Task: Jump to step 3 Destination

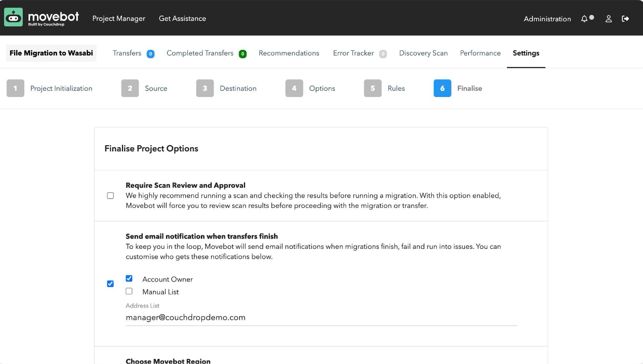Action: (227, 88)
